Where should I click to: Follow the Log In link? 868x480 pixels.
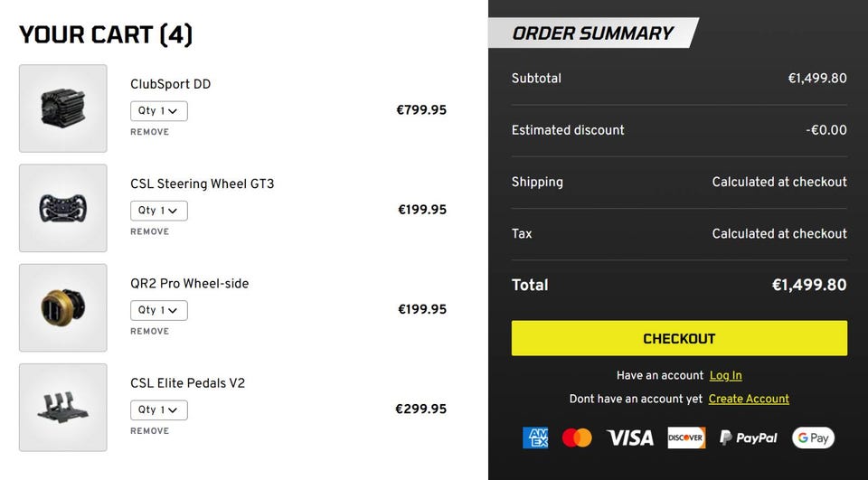(x=725, y=375)
